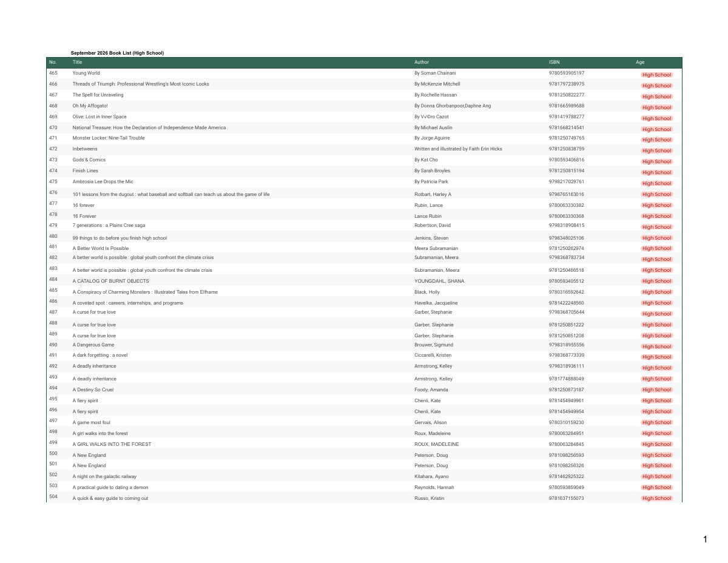Click author 'Reynolds, Hannah'
The width and height of the screenshot is (728, 563).
point(434,487)
